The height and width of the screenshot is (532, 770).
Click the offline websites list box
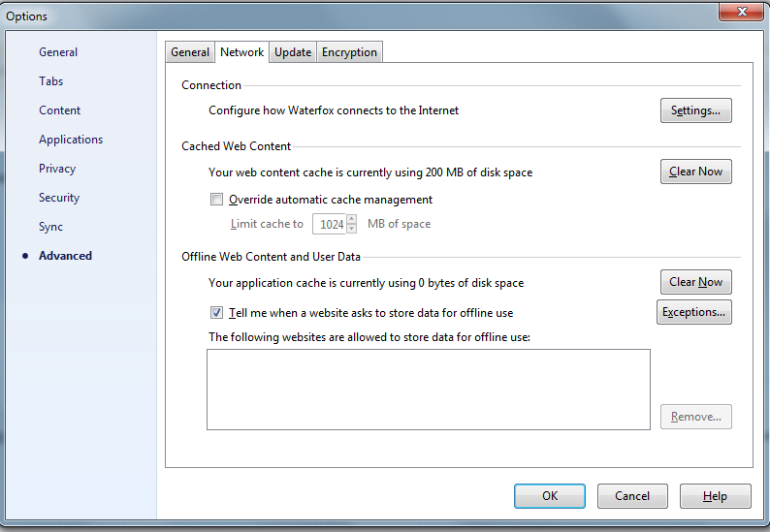[x=428, y=389]
